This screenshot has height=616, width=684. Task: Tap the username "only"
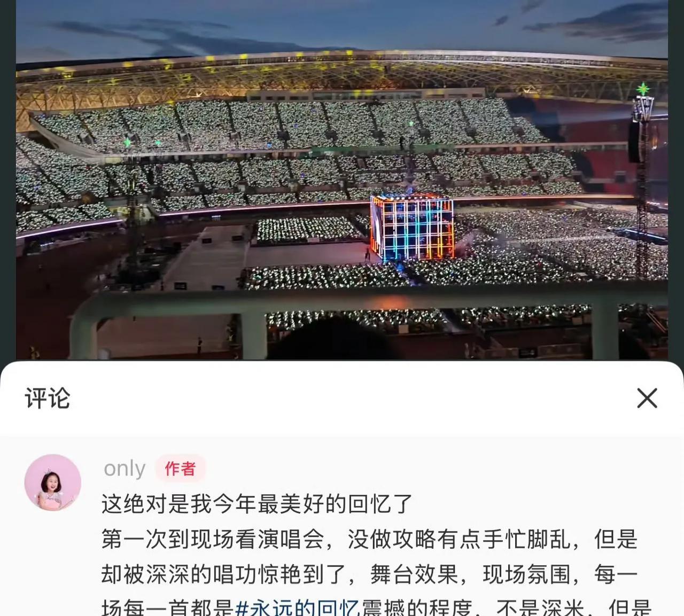click(125, 469)
